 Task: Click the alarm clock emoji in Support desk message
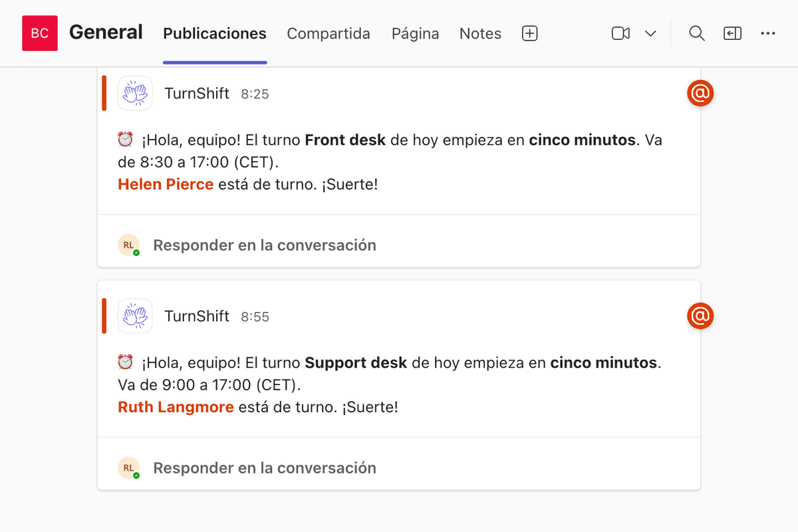(125, 362)
